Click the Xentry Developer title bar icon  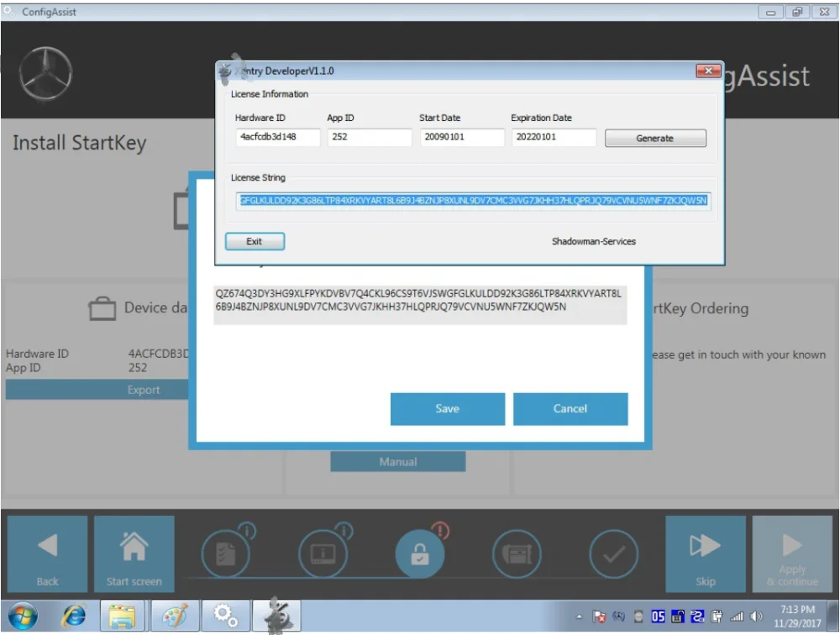(x=225, y=71)
